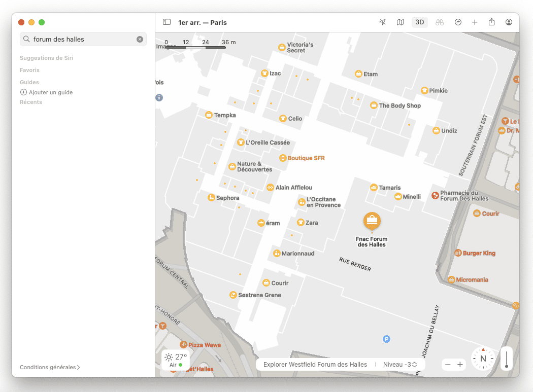The height and width of the screenshot is (392, 533).
Task: Click the éram shoe store marker
Action: pyautogui.click(x=261, y=223)
